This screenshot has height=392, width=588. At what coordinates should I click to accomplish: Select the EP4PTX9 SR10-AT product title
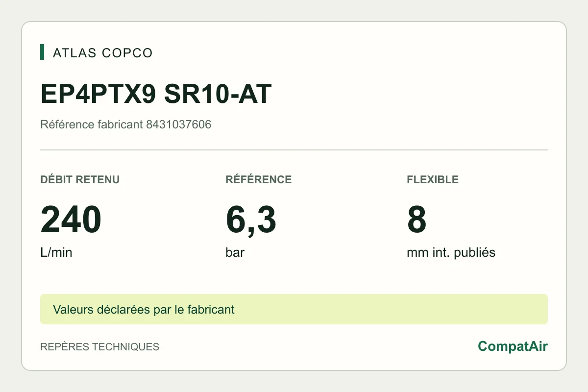(x=156, y=94)
